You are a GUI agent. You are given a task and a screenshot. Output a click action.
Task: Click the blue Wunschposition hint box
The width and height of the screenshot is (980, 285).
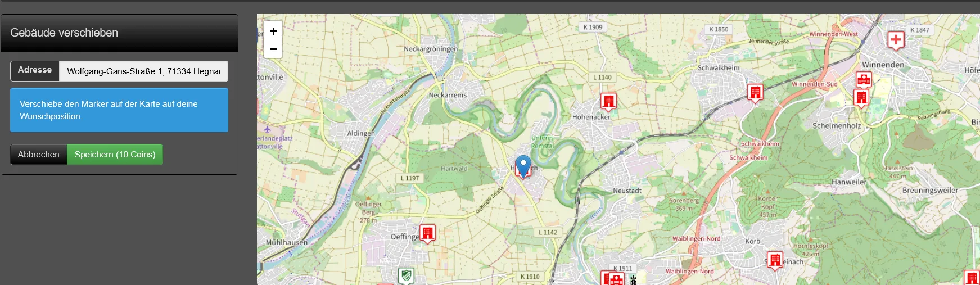click(119, 110)
